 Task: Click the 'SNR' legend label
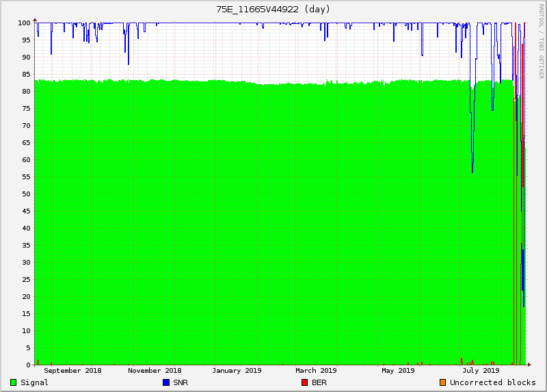[x=181, y=382]
